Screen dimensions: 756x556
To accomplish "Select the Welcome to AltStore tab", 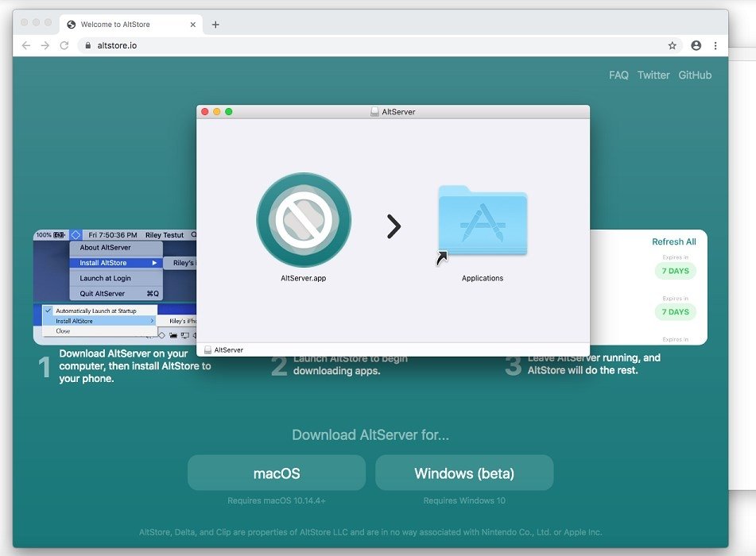I will pos(131,25).
